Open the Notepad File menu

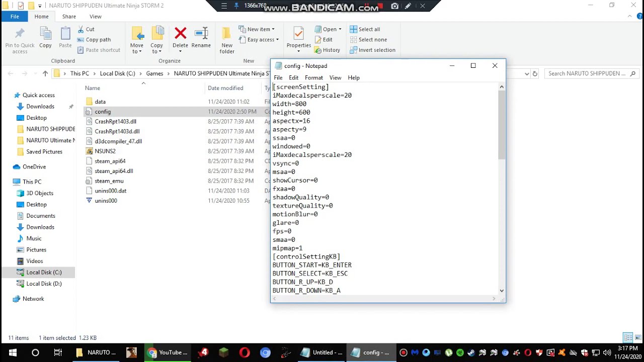278,77
